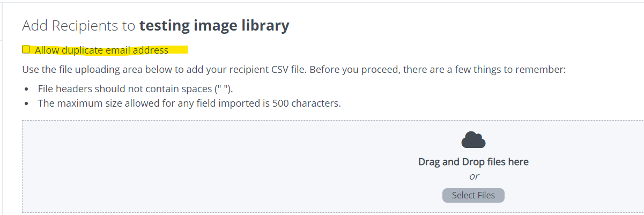The height and width of the screenshot is (215, 644).
Task: Click the cloud upload icon
Action: coord(473,139)
